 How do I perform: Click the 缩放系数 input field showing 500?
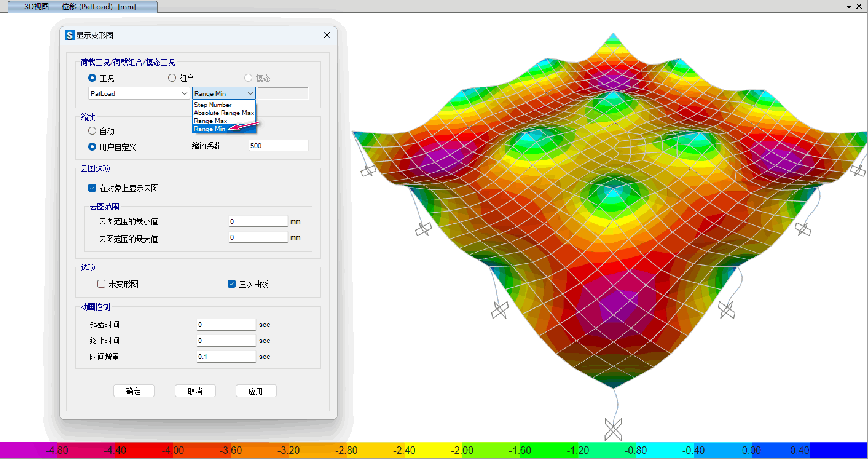tap(278, 146)
